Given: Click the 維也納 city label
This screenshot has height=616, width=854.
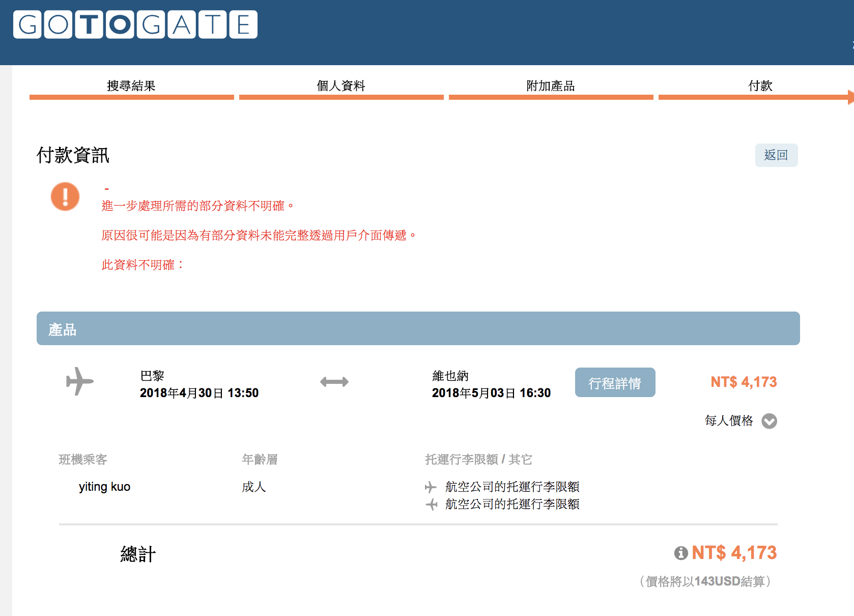Looking at the screenshot, I should click(450, 376).
